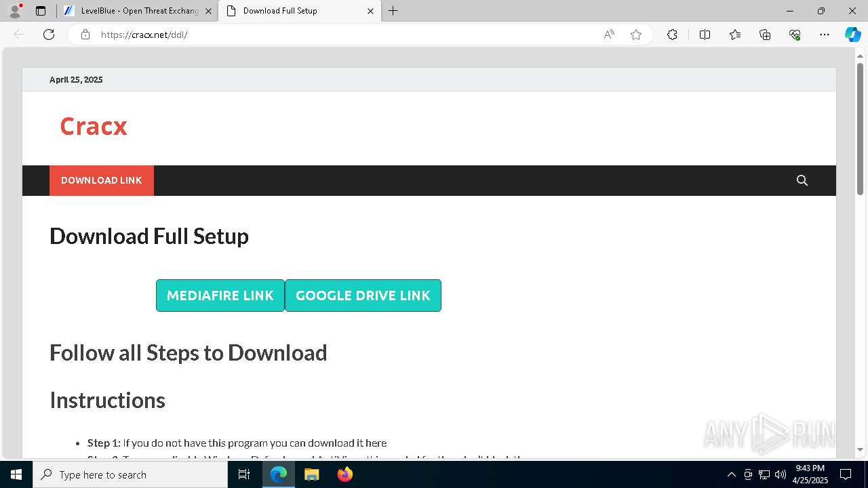Click the GOOGLE DRIVE LINK button
This screenshot has height=488, width=868.
click(363, 296)
